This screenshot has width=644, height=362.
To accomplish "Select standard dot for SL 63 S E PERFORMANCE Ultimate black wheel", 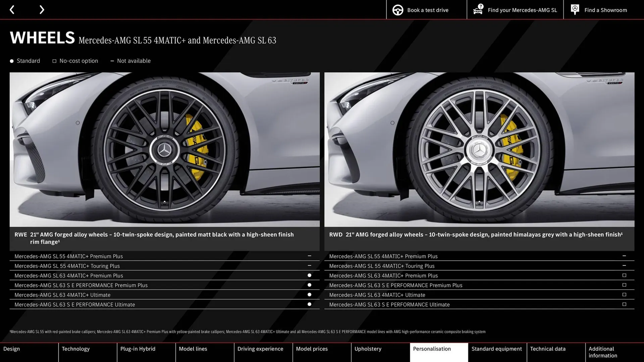I will pyautogui.click(x=309, y=304).
